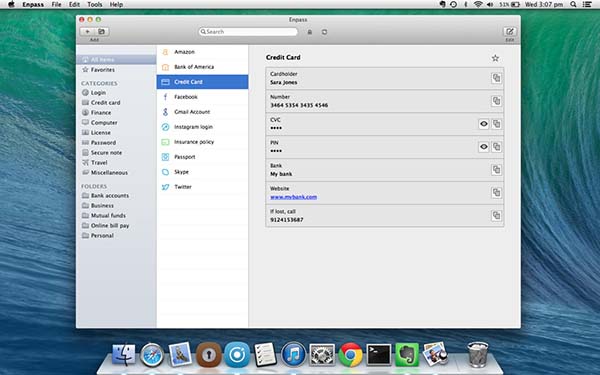Select Amazon in the item list
The image size is (600, 375).
click(202, 52)
